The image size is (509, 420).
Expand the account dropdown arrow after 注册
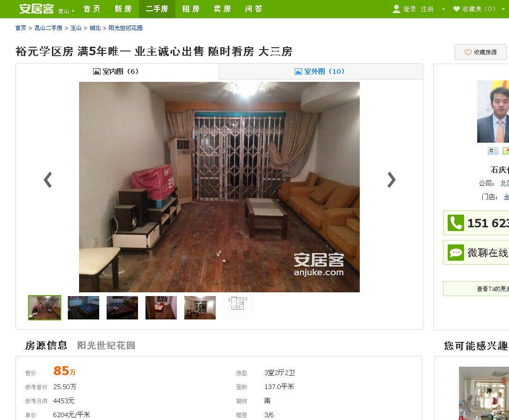click(444, 9)
